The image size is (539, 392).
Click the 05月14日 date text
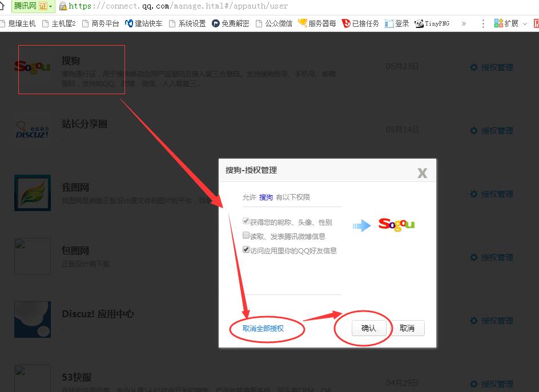[402, 130]
